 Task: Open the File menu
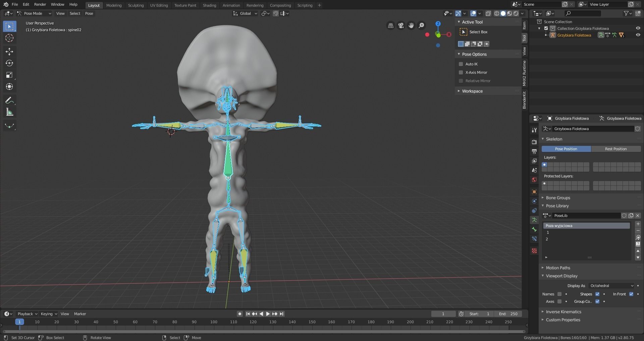click(x=15, y=4)
